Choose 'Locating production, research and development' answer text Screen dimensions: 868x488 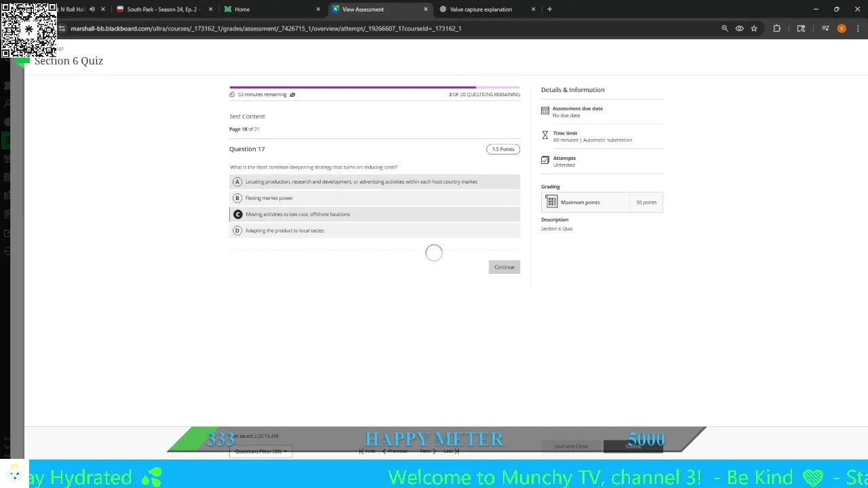point(361,182)
